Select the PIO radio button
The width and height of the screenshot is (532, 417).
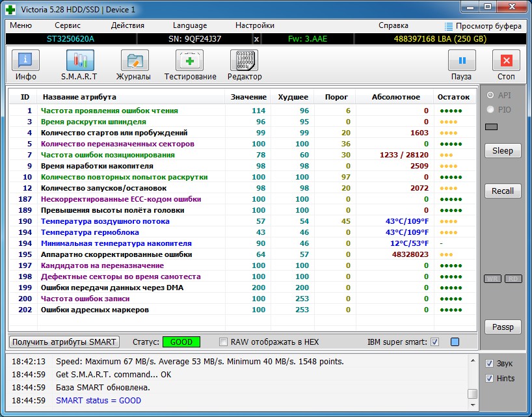pyautogui.click(x=490, y=109)
